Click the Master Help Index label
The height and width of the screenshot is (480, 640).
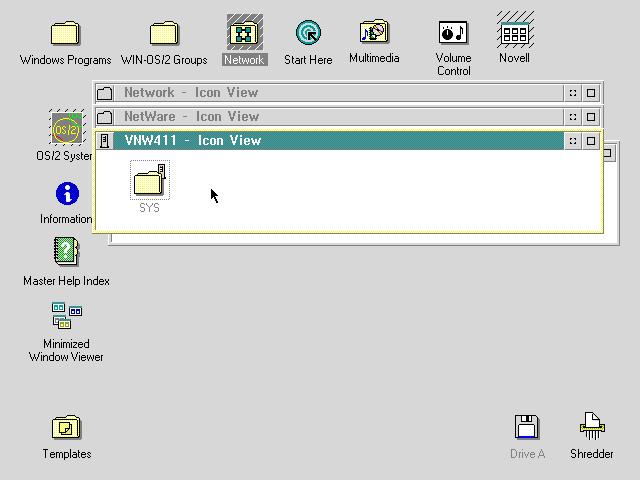(x=67, y=281)
